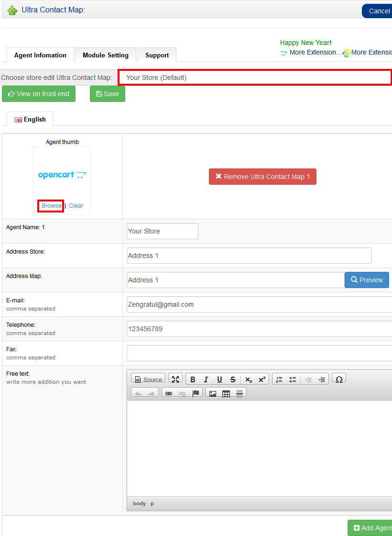Open the special character (Omega) picker

point(339,380)
